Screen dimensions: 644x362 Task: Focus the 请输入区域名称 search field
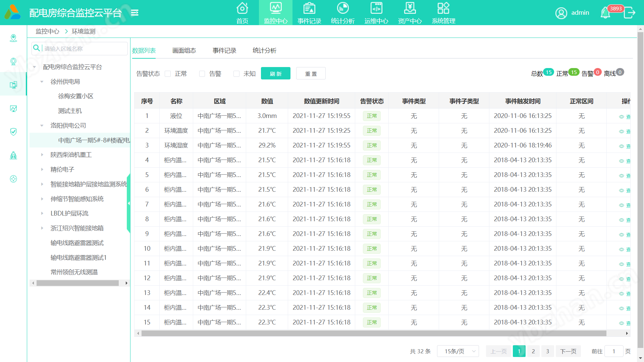79,49
